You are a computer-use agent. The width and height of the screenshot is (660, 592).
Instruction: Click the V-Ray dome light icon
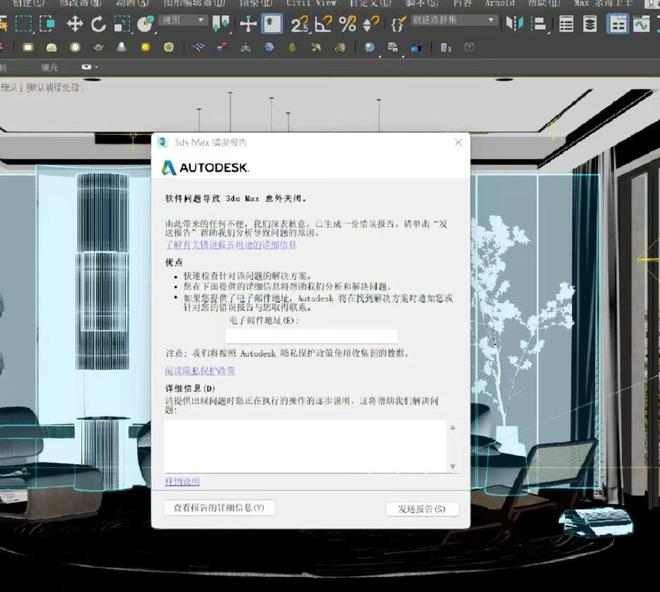point(51,47)
